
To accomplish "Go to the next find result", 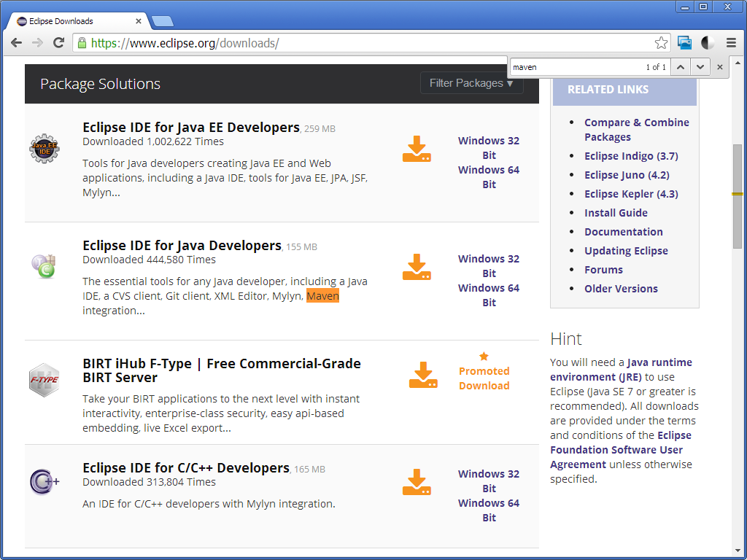I will (700, 67).
